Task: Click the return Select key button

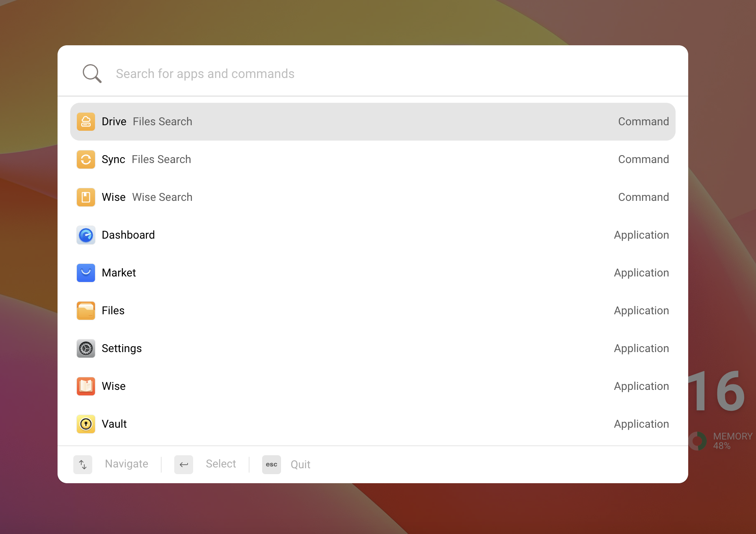Action: click(x=184, y=465)
